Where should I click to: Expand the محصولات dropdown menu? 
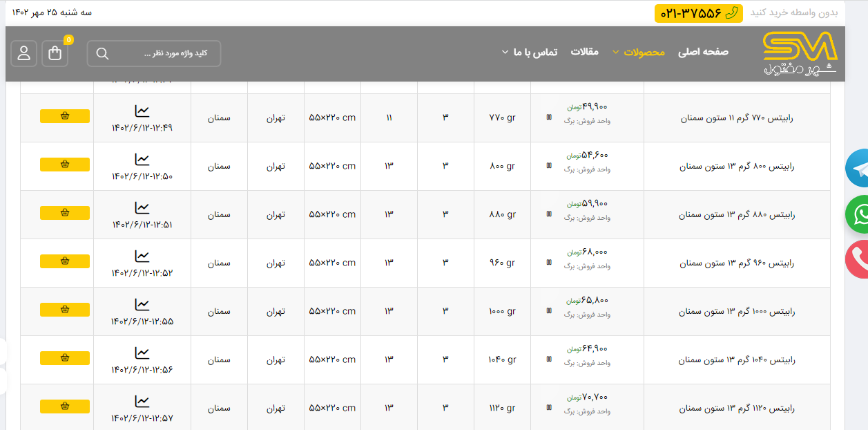pos(637,52)
